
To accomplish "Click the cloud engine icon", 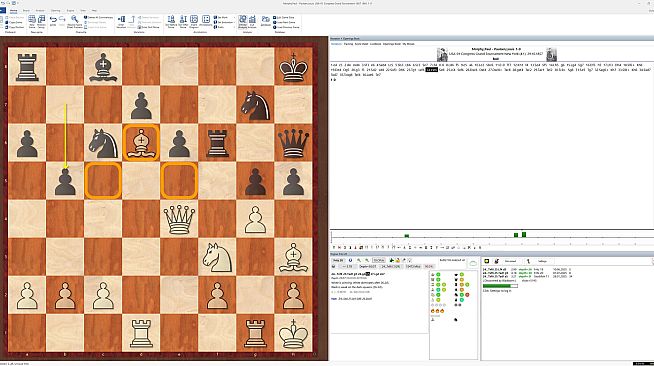I will point(473,263).
